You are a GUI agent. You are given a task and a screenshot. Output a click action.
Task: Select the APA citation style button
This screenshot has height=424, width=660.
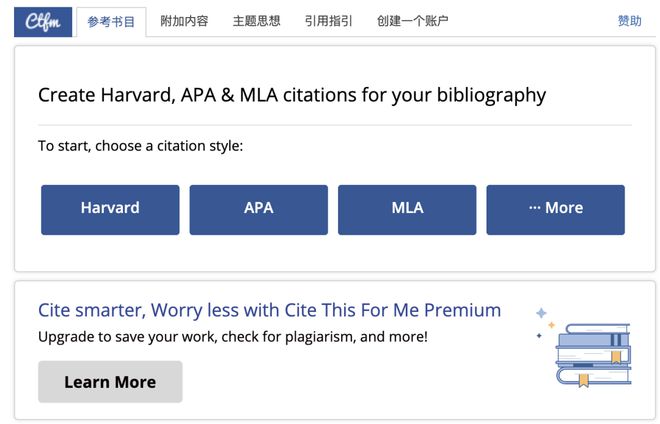tap(258, 209)
